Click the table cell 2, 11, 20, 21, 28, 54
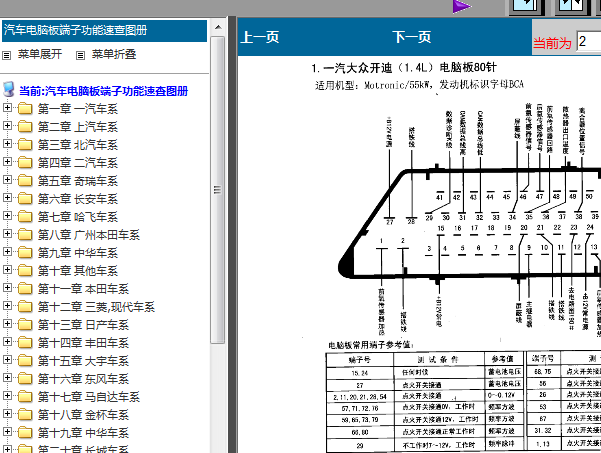Screen dimensions: 601x453 pyautogui.click(x=360, y=397)
